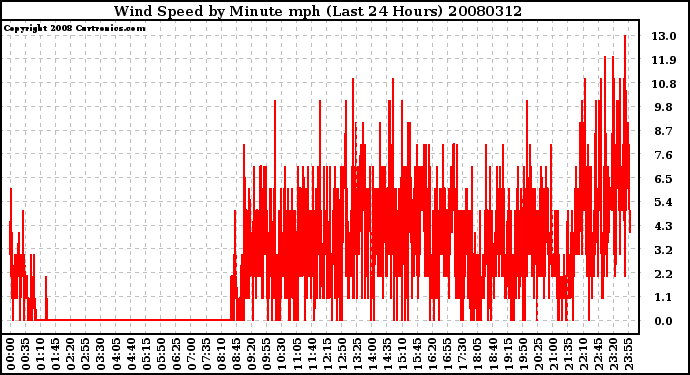Click the 13.0 mph peak spike near 23:55
690x375 pixels.
pyautogui.click(x=625, y=37)
